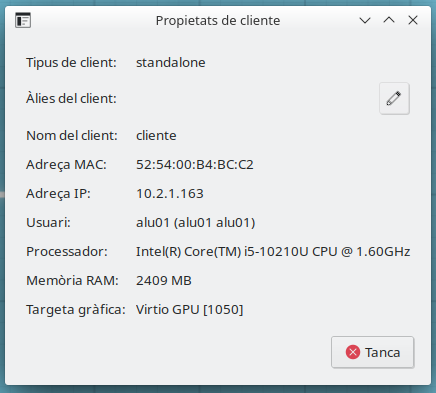
Task: Click the 'Àlies del client:' label
Action: click(71, 98)
